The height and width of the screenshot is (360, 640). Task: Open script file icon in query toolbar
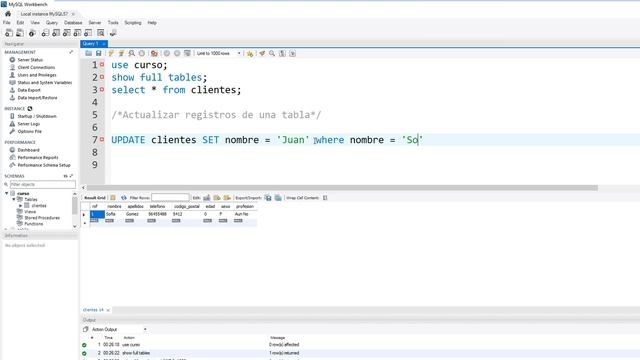pos(89,53)
